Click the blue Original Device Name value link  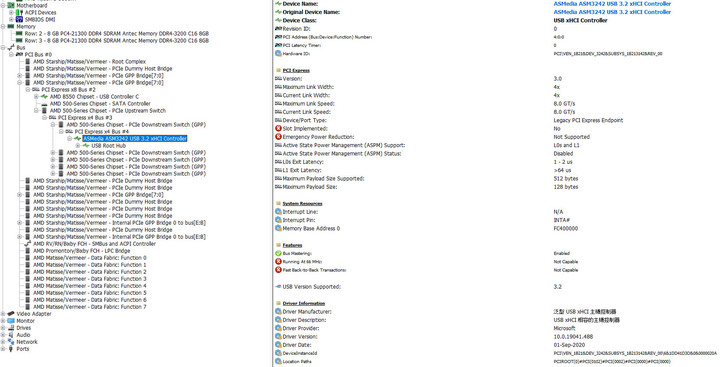[x=612, y=12]
